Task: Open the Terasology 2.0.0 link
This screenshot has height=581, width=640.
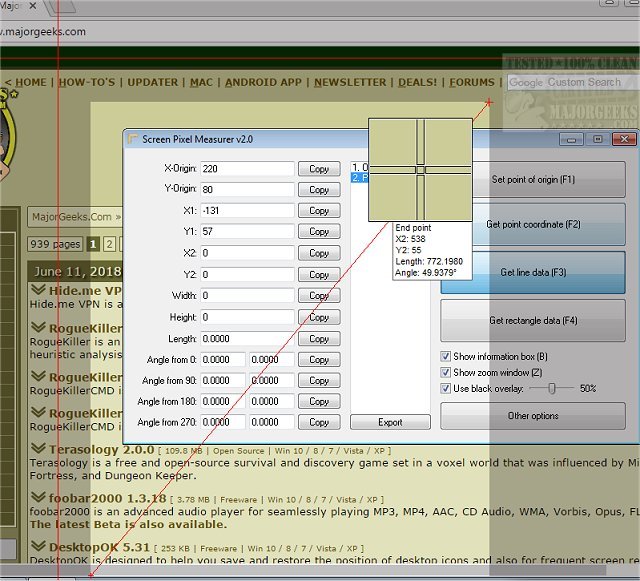Action: (x=101, y=449)
